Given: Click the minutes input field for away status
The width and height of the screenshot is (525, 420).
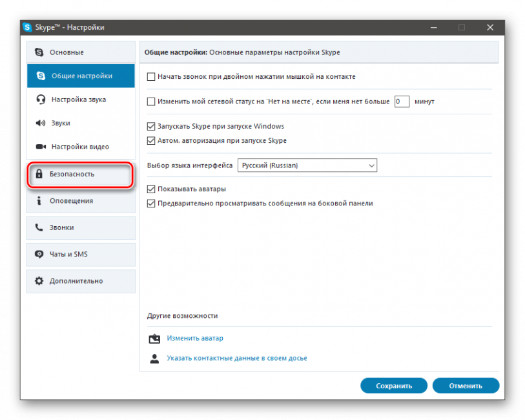Looking at the screenshot, I should pos(401,101).
